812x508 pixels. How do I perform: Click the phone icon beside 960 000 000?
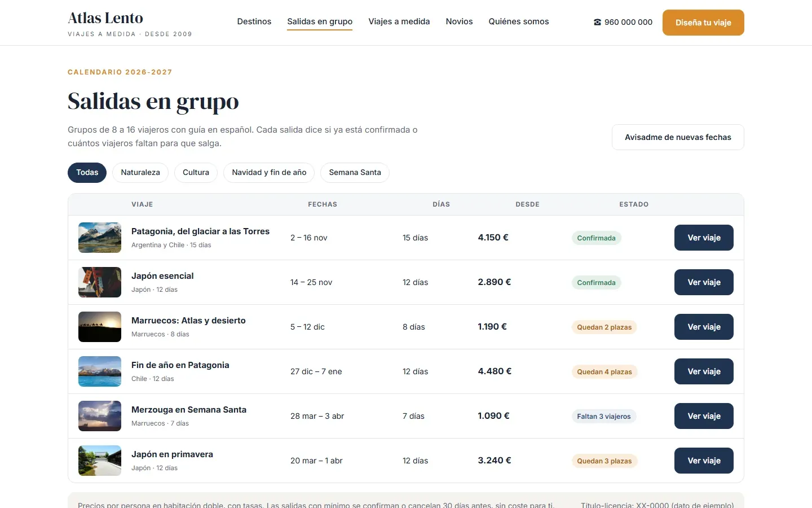[597, 22]
